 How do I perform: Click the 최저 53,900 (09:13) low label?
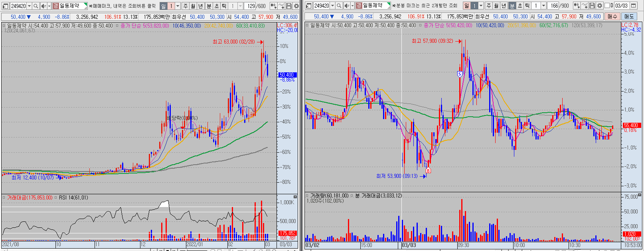(397, 176)
